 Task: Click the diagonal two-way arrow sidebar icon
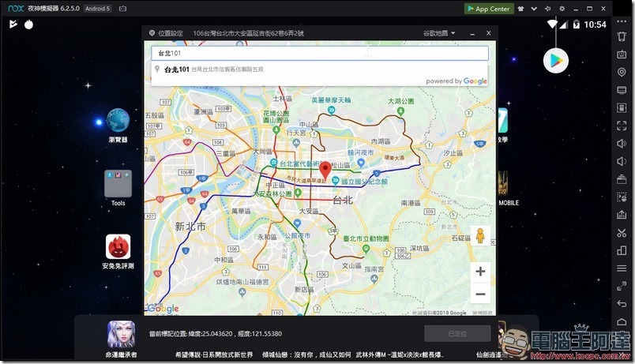(x=622, y=287)
